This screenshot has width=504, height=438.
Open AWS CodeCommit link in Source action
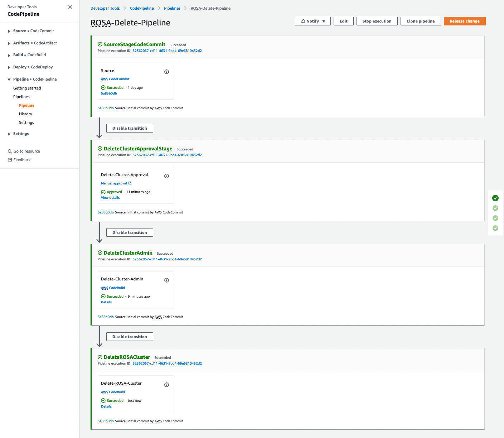pyautogui.click(x=115, y=79)
